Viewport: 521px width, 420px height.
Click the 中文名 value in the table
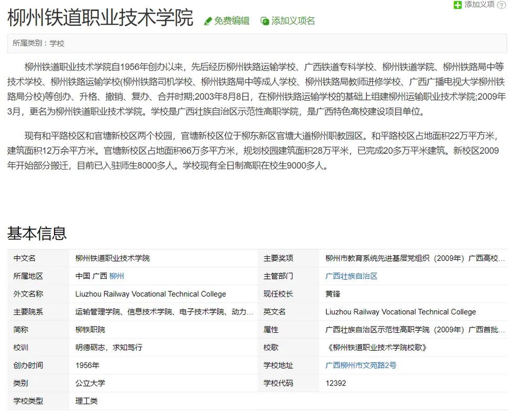(113, 258)
